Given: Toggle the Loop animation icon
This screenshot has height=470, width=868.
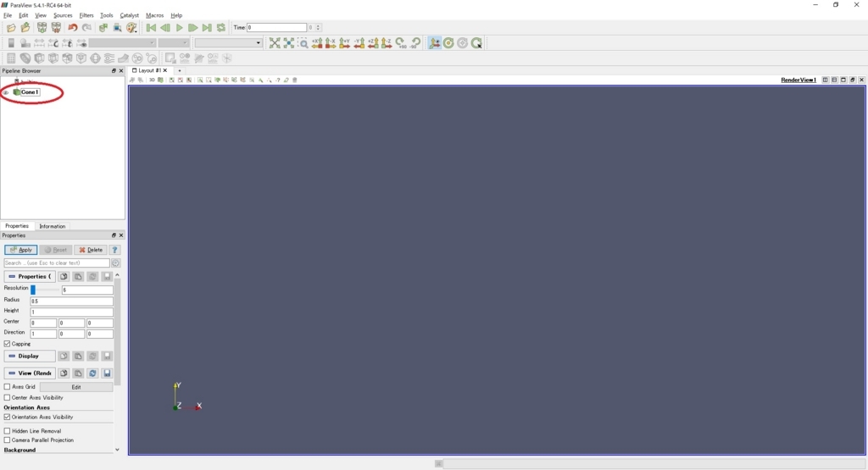Looking at the screenshot, I should (221, 28).
